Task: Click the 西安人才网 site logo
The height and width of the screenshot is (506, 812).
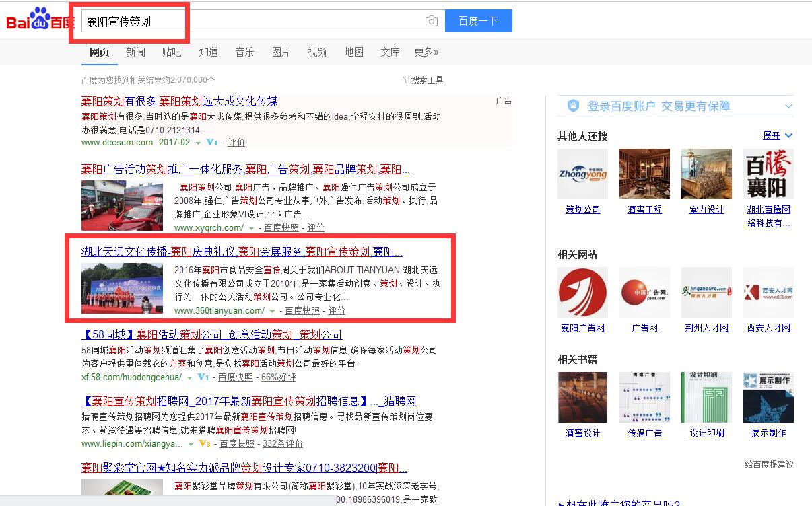Action: 768,292
